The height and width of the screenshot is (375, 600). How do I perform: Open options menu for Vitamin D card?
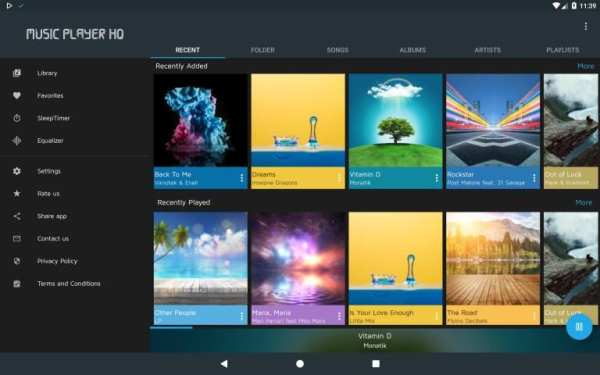437,178
